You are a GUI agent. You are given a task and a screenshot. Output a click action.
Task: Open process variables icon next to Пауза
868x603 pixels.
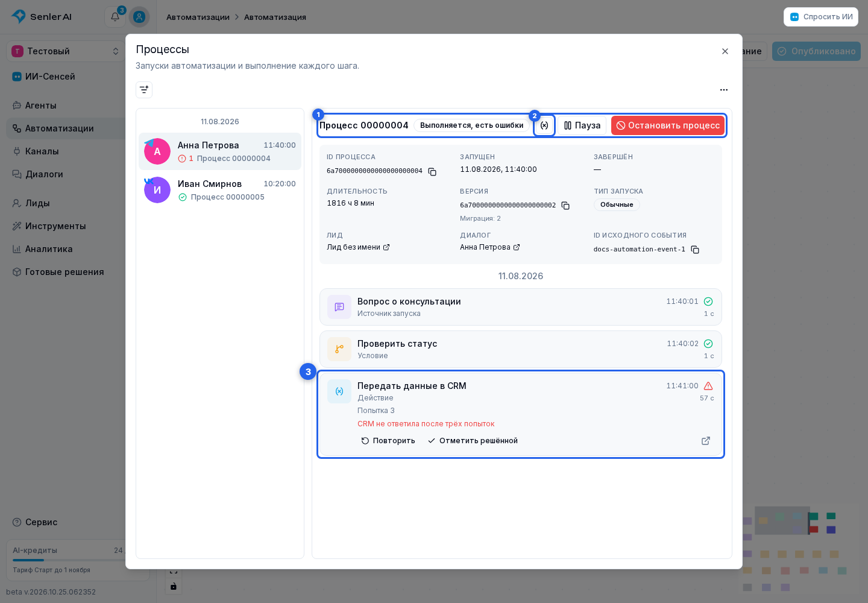click(544, 125)
